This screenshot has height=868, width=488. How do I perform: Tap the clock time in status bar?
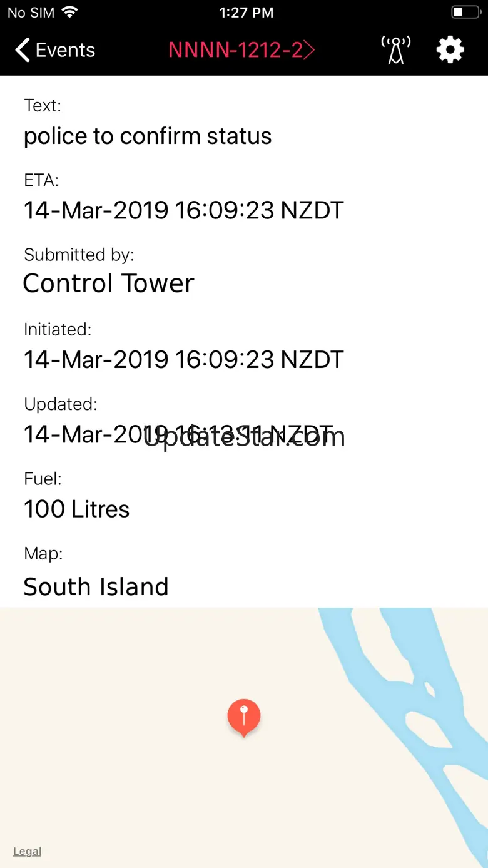pos(246,13)
